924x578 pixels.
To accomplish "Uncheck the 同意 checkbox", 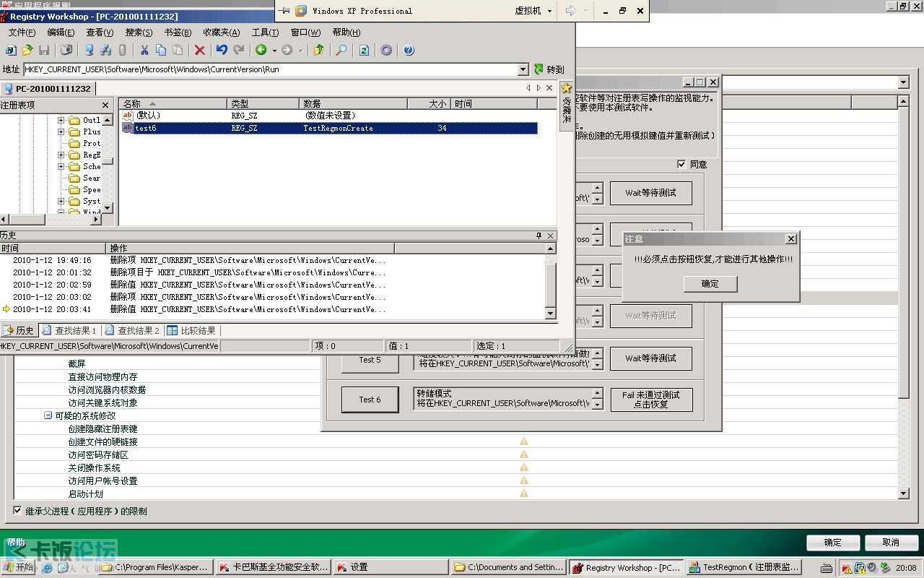I will pyautogui.click(x=681, y=164).
